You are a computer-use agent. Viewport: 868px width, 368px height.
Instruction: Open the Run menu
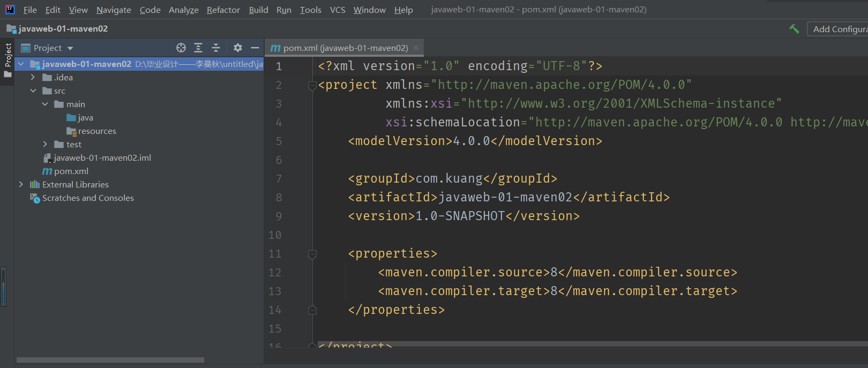pyautogui.click(x=284, y=10)
